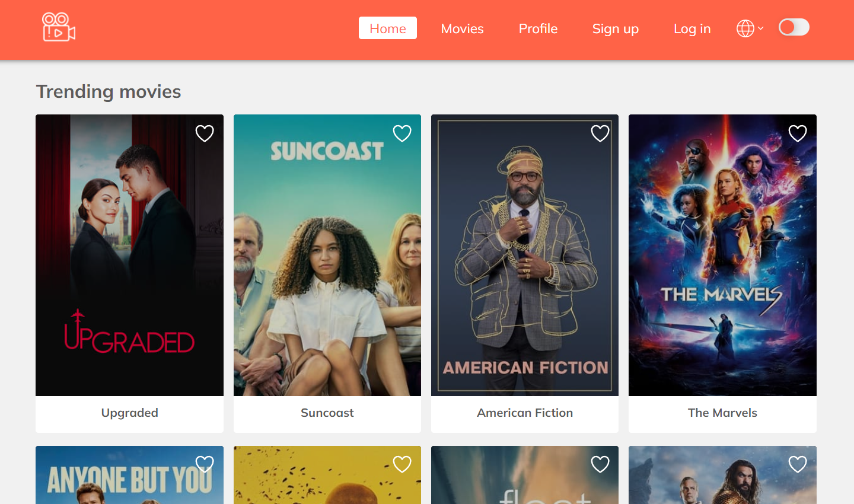Click The Marvels title link
Image resolution: width=854 pixels, height=504 pixels.
[722, 413]
